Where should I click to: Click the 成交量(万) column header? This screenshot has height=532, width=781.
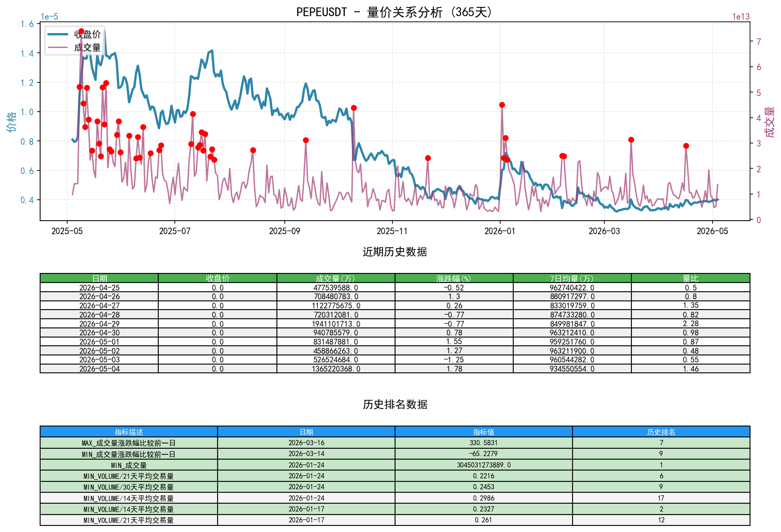[336, 278]
